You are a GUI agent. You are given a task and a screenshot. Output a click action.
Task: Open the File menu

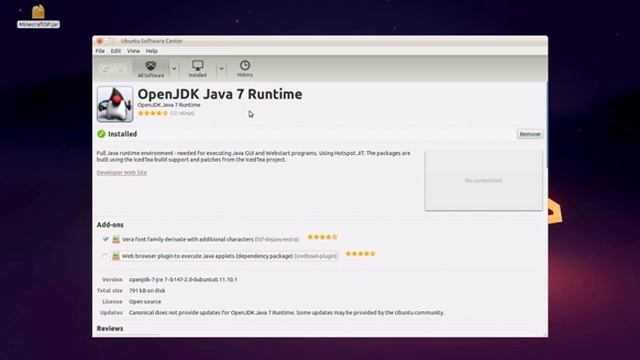[x=100, y=51]
